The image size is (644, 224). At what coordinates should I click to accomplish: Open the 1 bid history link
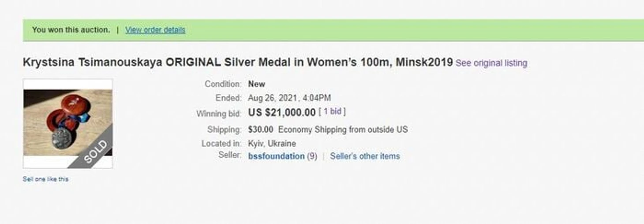pos(332,112)
